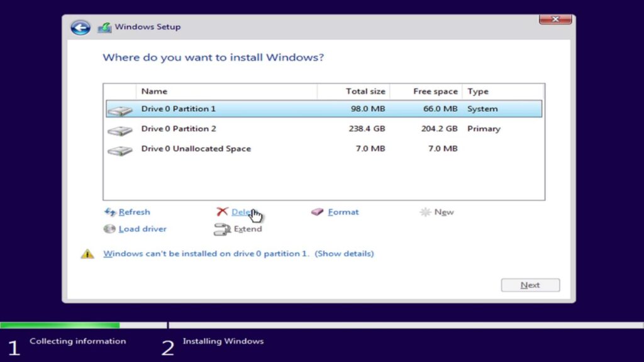Click the New partition option
Screen dimensions: 644x362
444,212
